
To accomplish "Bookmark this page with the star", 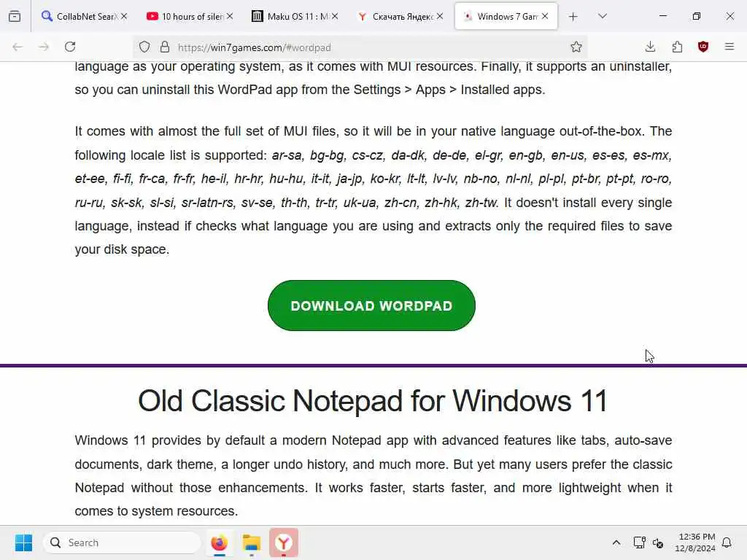I will pyautogui.click(x=576, y=47).
